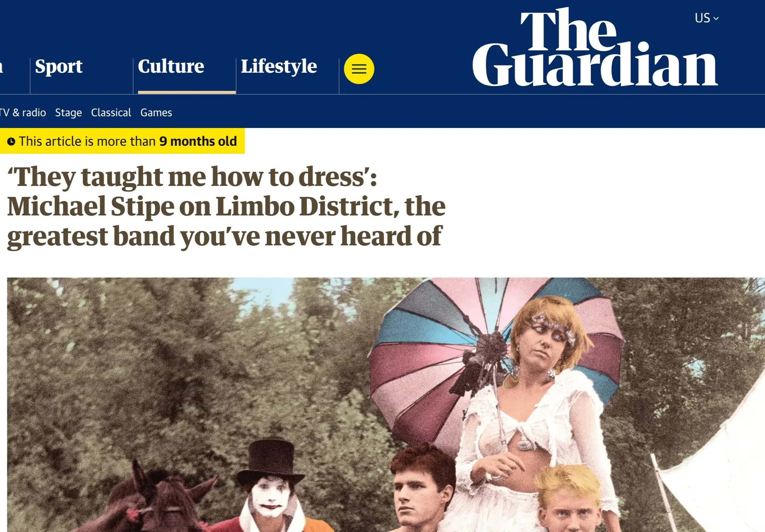This screenshot has height=532, width=765.
Task: Click the partially visible leftmost nav item
Action: [x=2, y=67]
